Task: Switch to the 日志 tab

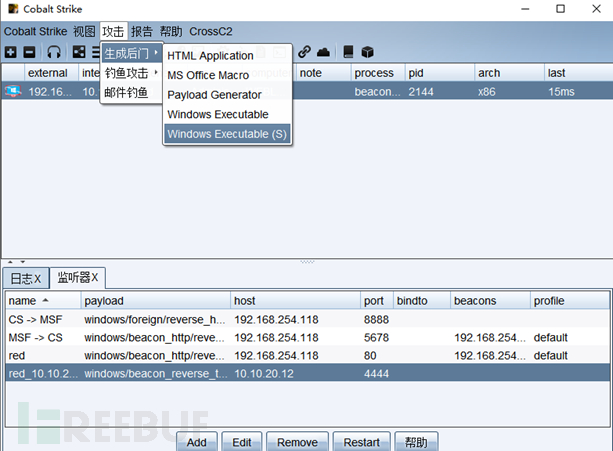Action: [x=26, y=278]
